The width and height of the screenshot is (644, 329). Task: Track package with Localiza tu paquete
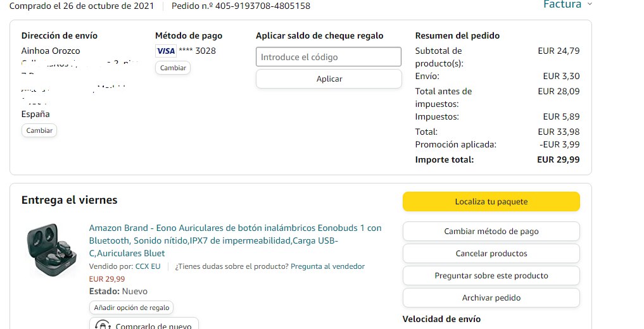(491, 202)
